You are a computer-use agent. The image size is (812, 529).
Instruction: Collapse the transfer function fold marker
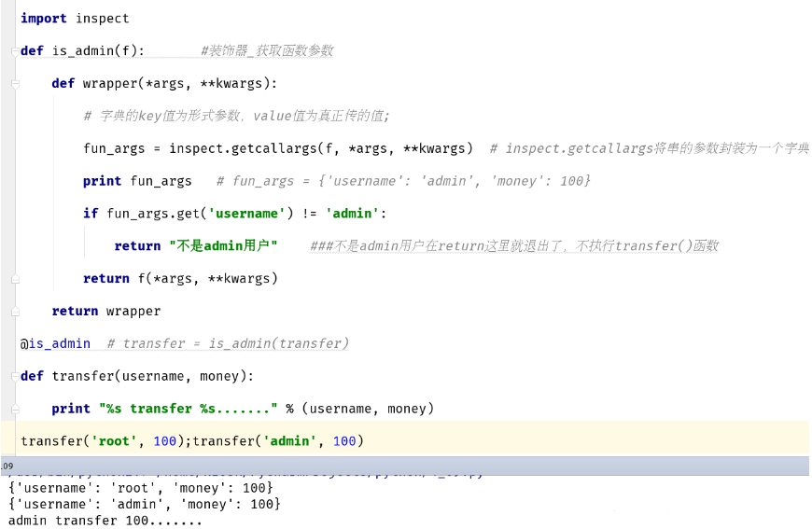(15, 376)
